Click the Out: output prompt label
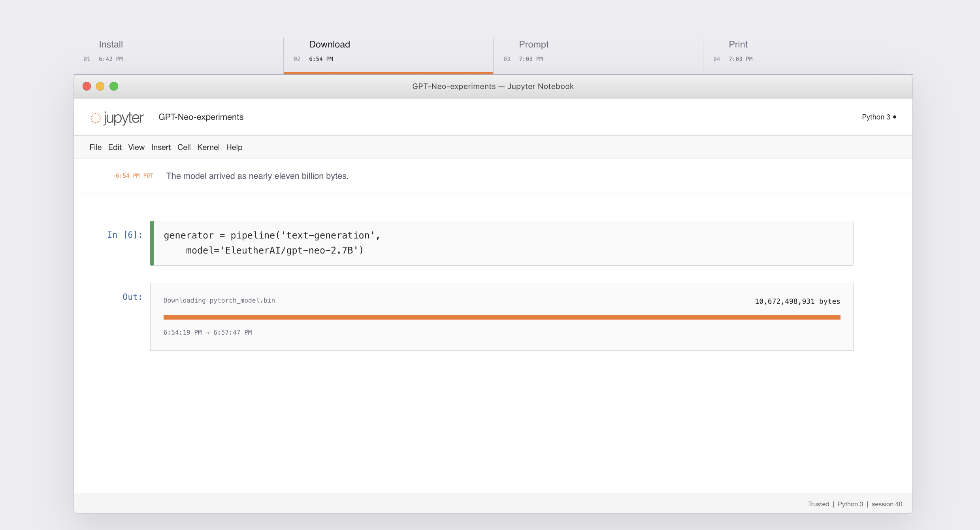980x530 pixels. click(132, 297)
